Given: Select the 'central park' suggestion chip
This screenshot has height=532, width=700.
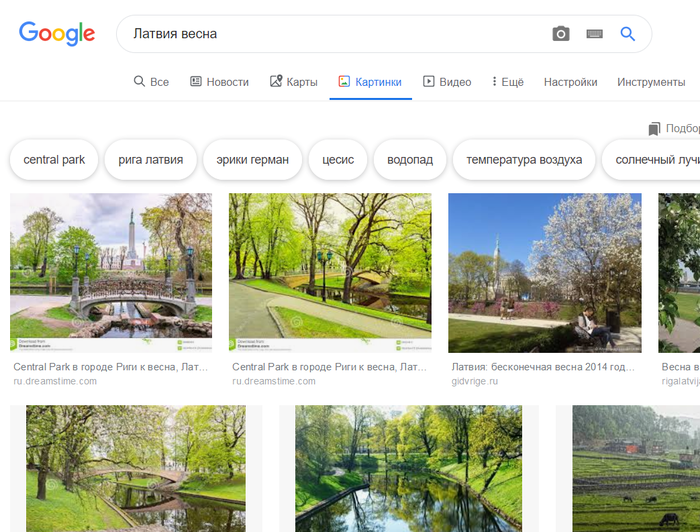Looking at the screenshot, I should pos(54,160).
